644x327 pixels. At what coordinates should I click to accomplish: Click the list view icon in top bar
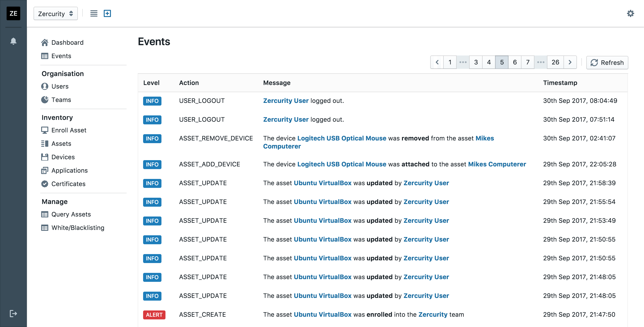coord(94,13)
